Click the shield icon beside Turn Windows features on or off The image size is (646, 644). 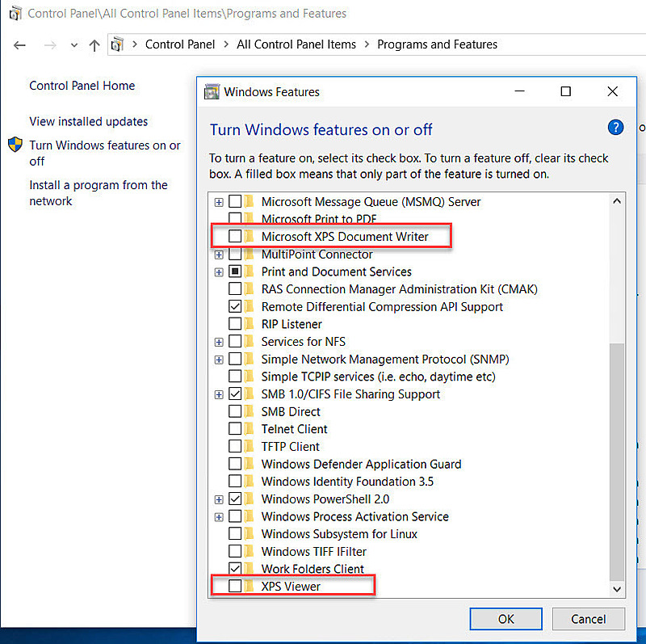(14, 146)
